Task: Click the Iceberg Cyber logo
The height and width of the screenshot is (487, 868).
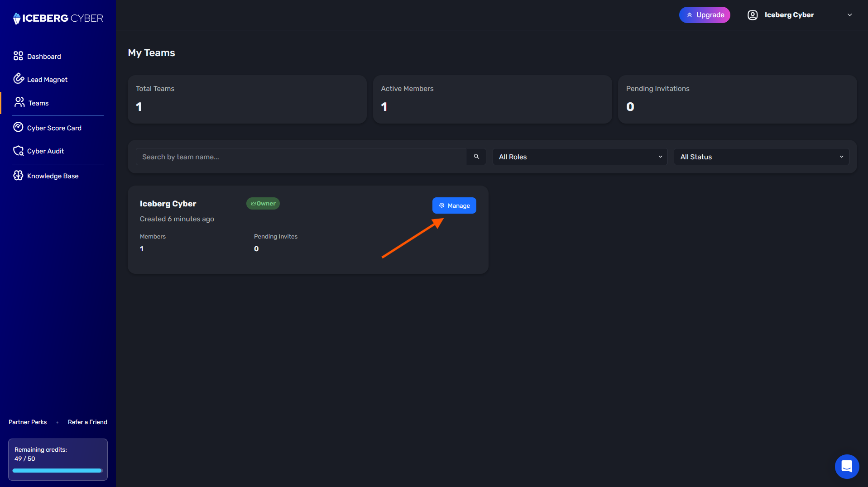Action: 58,18
